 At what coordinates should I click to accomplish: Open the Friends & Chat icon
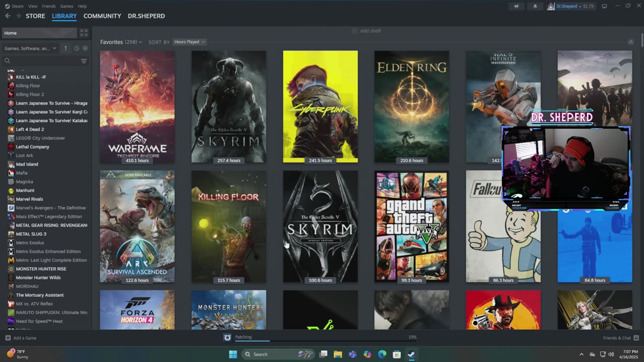tap(636, 338)
